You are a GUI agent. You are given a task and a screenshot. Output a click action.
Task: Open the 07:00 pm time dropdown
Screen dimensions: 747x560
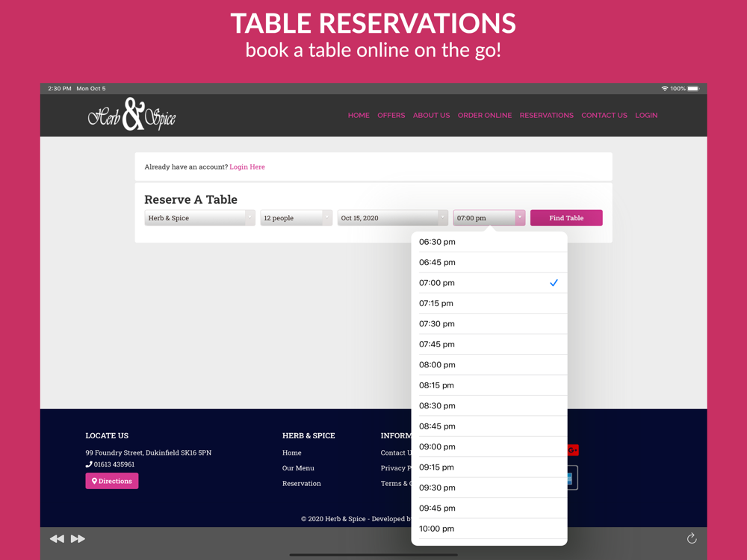[x=489, y=217]
